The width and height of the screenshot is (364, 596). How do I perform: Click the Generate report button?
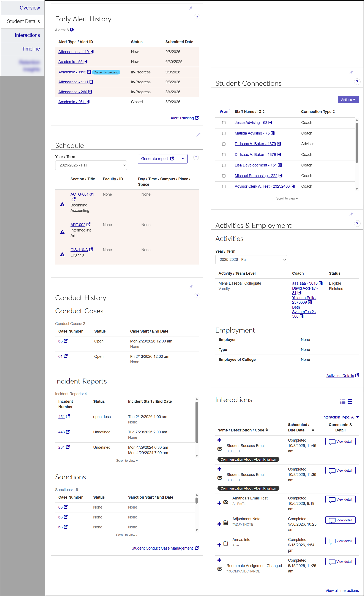click(157, 159)
